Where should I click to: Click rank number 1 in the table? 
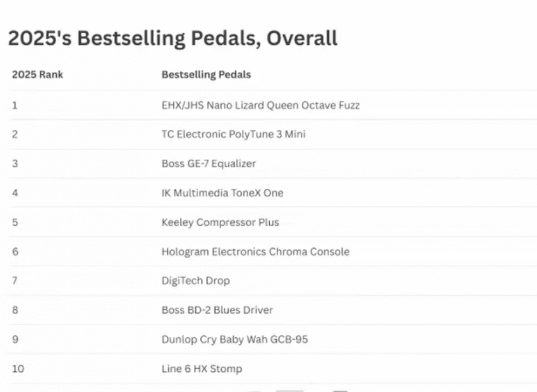click(x=15, y=105)
